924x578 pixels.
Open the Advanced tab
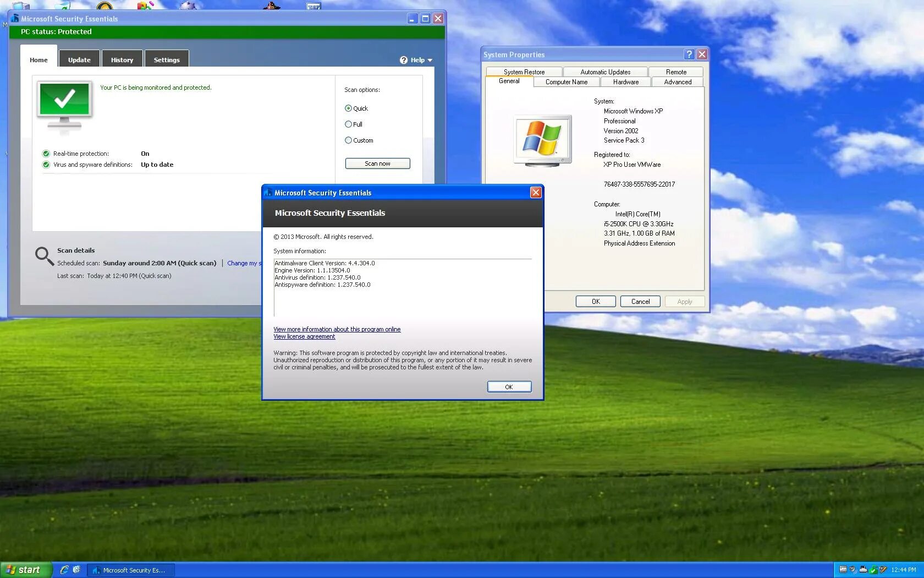click(678, 81)
